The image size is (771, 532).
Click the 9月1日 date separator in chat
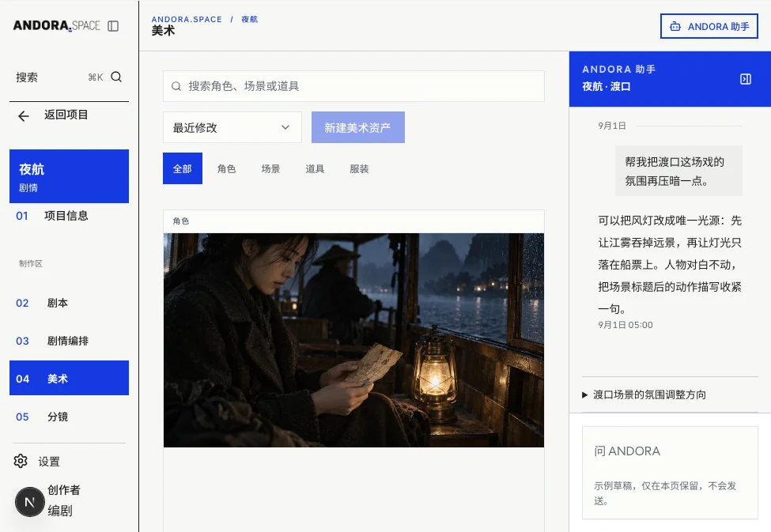pyautogui.click(x=612, y=126)
